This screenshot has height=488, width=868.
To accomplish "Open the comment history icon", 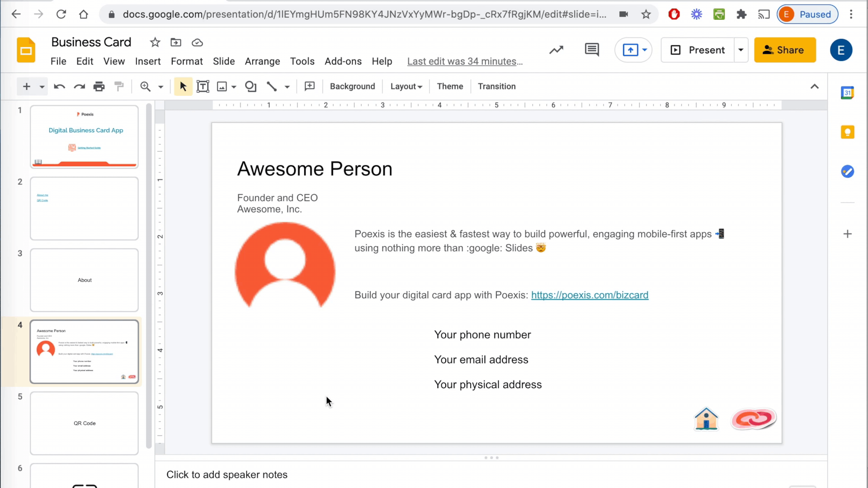I will (592, 50).
